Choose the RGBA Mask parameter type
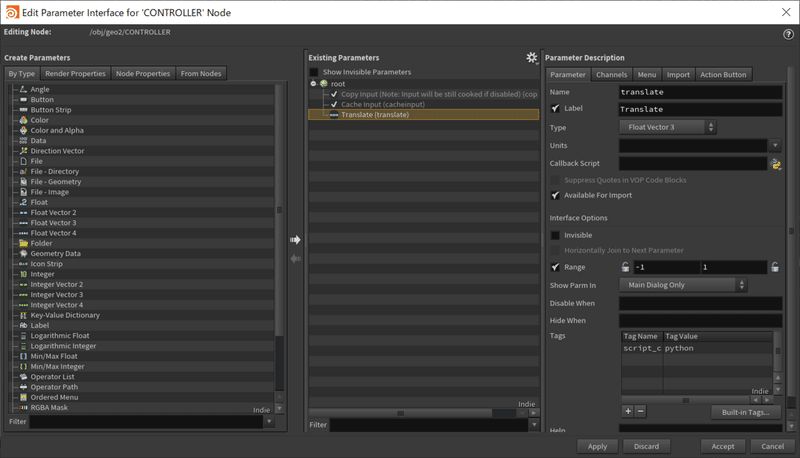Viewport: 800px width, 458px height. [49, 408]
